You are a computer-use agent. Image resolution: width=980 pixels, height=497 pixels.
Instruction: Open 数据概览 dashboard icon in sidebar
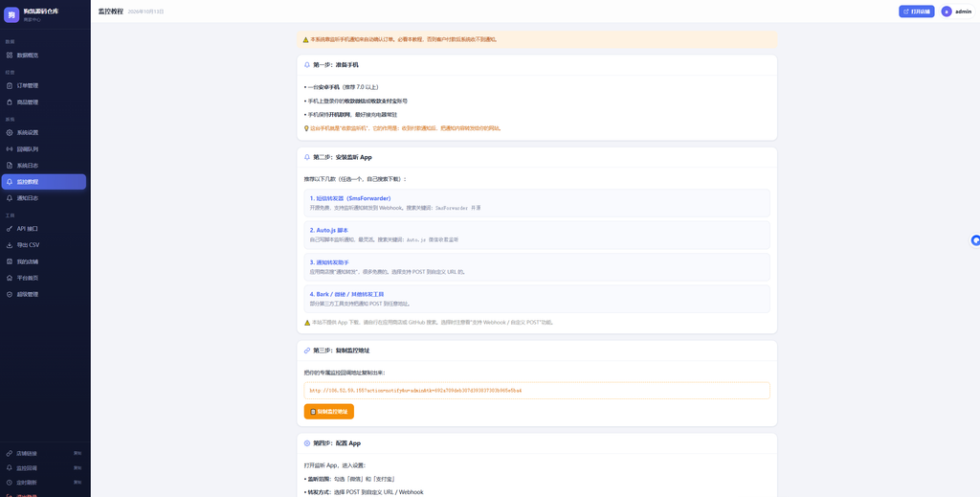tap(10, 55)
